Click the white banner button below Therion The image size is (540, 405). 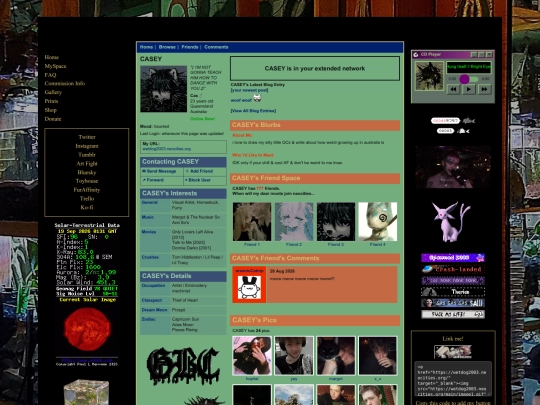(x=453, y=314)
